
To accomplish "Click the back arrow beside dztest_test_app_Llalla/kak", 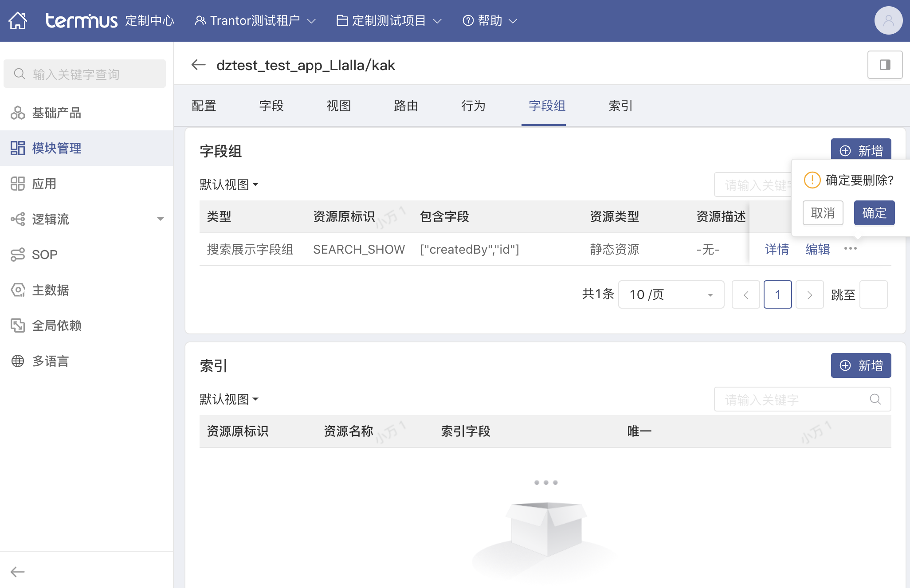I will (198, 65).
